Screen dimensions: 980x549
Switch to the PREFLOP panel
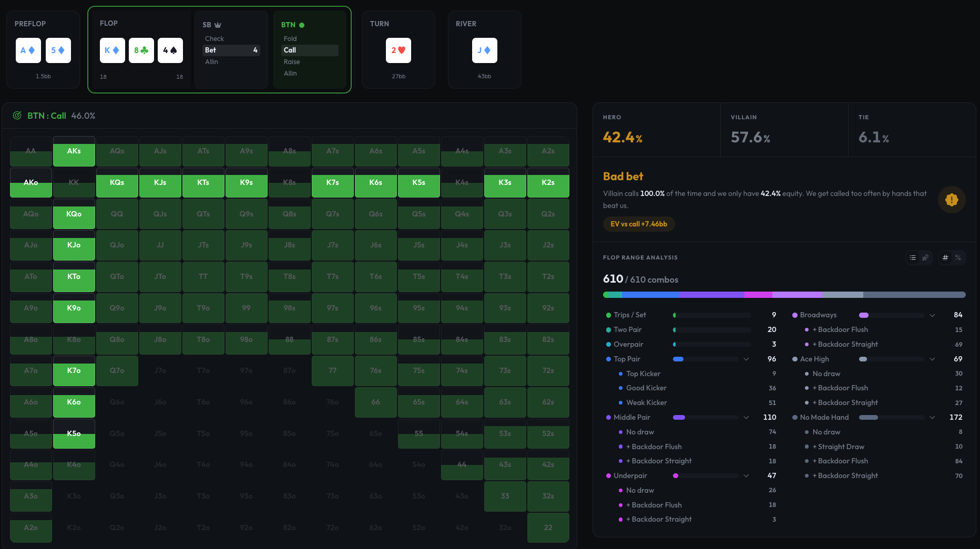[x=43, y=49]
